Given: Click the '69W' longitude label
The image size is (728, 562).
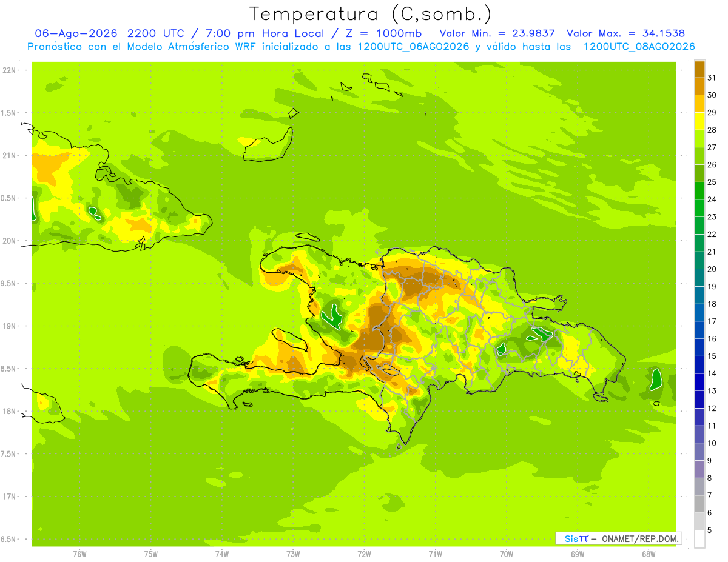Looking at the screenshot, I should (x=578, y=554).
